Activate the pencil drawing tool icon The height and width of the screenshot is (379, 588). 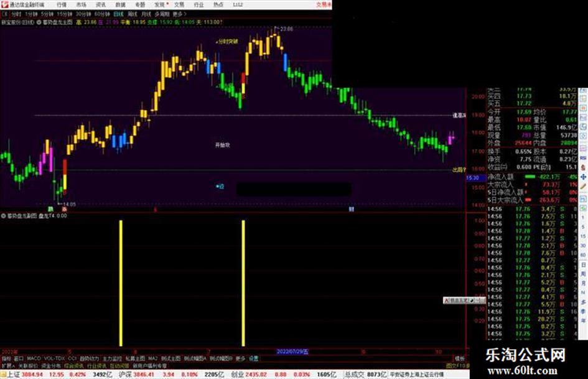pyautogui.click(x=583, y=187)
